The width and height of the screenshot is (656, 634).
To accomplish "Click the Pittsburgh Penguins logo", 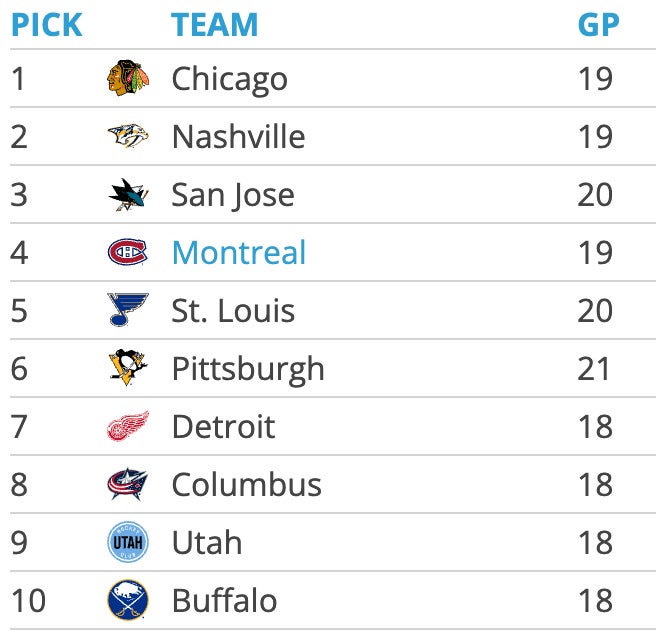I will click(x=128, y=369).
